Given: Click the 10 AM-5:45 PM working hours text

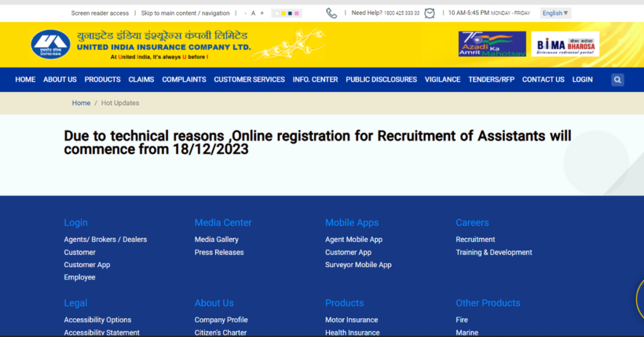Looking at the screenshot, I should pos(489,13).
